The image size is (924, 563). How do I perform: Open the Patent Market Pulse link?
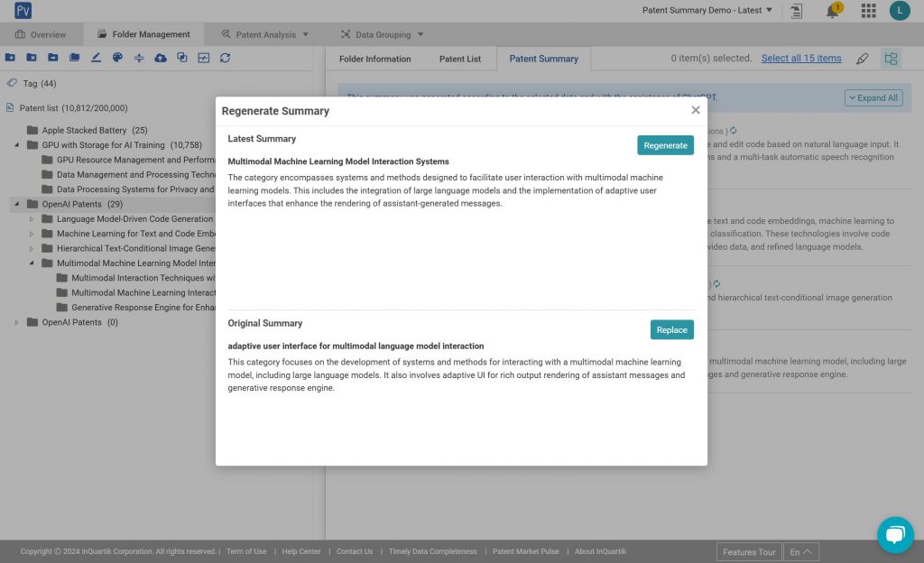point(526,551)
